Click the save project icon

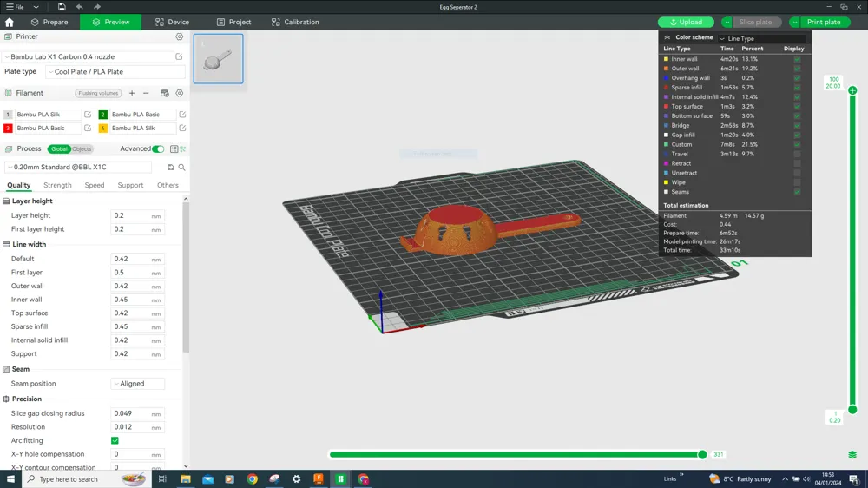pyautogui.click(x=62, y=7)
